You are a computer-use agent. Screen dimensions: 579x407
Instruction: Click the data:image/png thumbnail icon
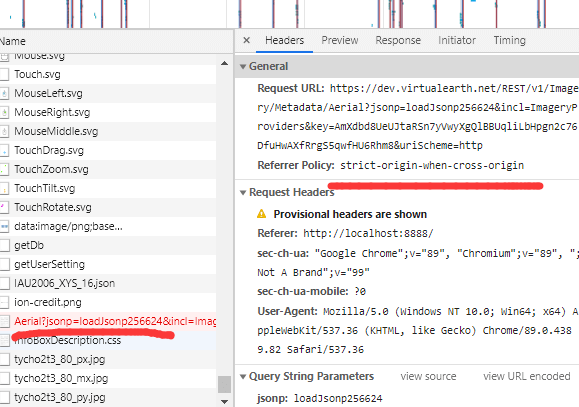pyautogui.click(x=4, y=226)
